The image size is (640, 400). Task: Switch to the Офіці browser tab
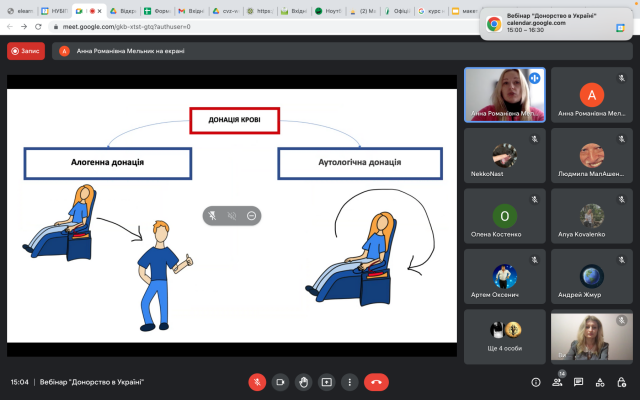coord(400,11)
